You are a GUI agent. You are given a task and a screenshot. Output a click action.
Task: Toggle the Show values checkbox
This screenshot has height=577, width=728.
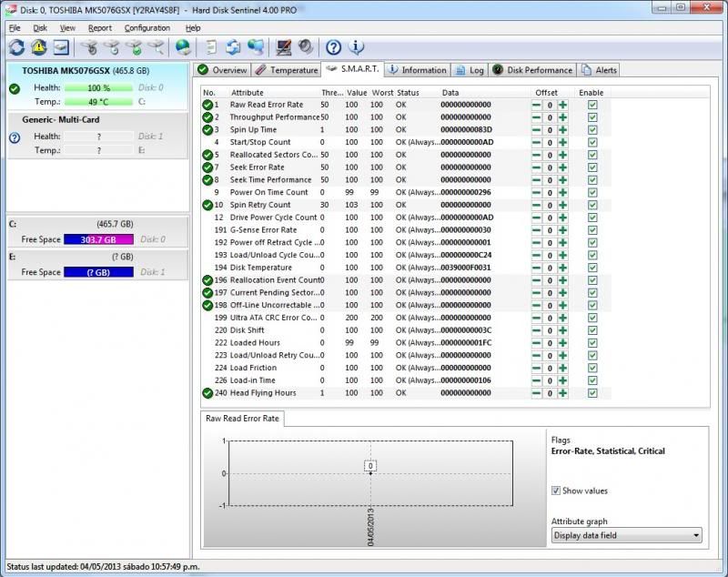(x=556, y=491)
